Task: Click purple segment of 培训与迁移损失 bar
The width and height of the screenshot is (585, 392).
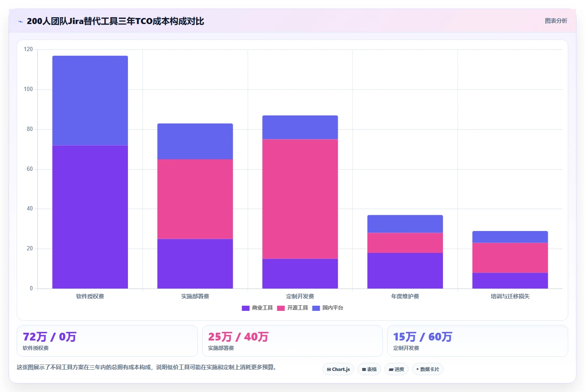Action: coord(510,281)
